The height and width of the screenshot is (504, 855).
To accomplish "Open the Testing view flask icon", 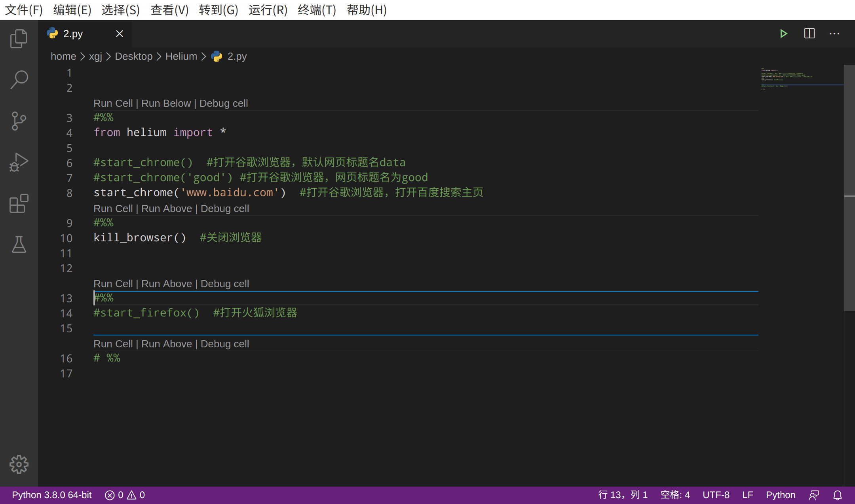I will [x=19, y=244].
